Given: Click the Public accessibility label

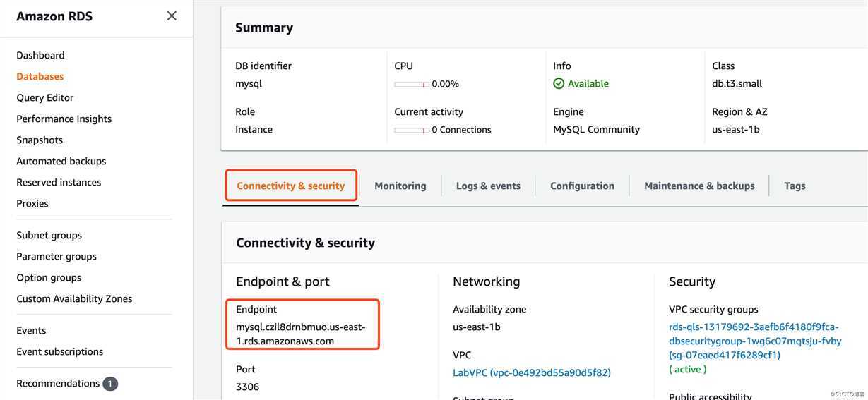Looking at the screenshot, I should (x=711, y=396).
